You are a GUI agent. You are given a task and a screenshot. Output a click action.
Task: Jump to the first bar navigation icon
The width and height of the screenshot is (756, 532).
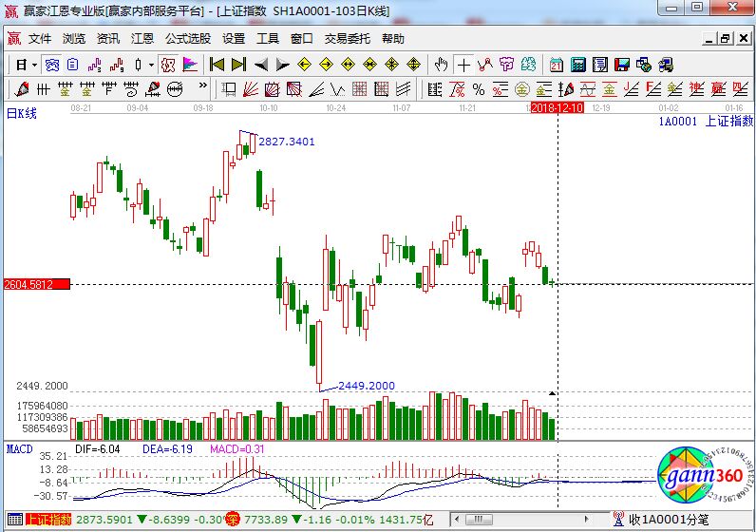pos(217,65)
